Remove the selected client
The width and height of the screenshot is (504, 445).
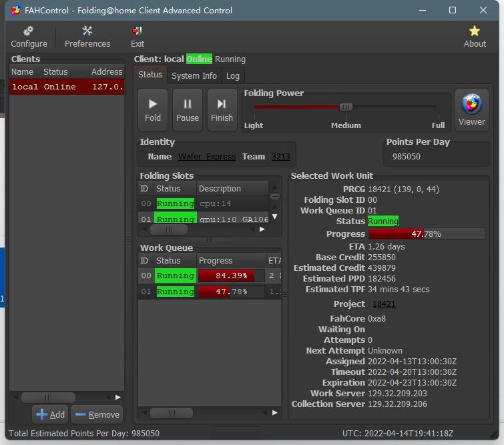coord(97,414)
